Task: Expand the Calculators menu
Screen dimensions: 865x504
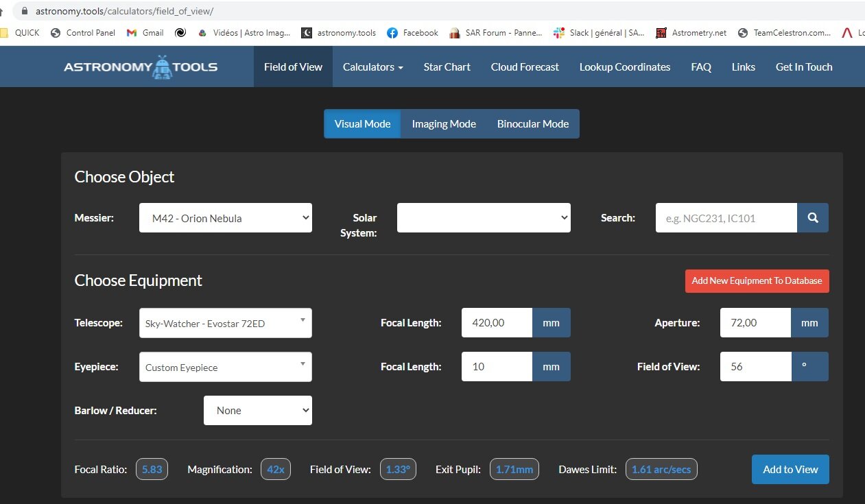Action: (372, 67)
